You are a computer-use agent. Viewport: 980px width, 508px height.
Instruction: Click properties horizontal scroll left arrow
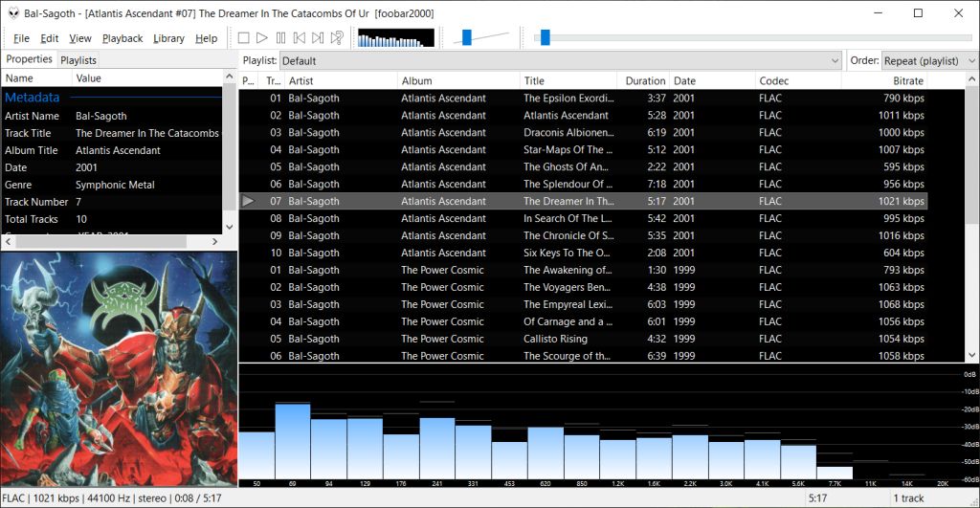(x=8, y=241)
